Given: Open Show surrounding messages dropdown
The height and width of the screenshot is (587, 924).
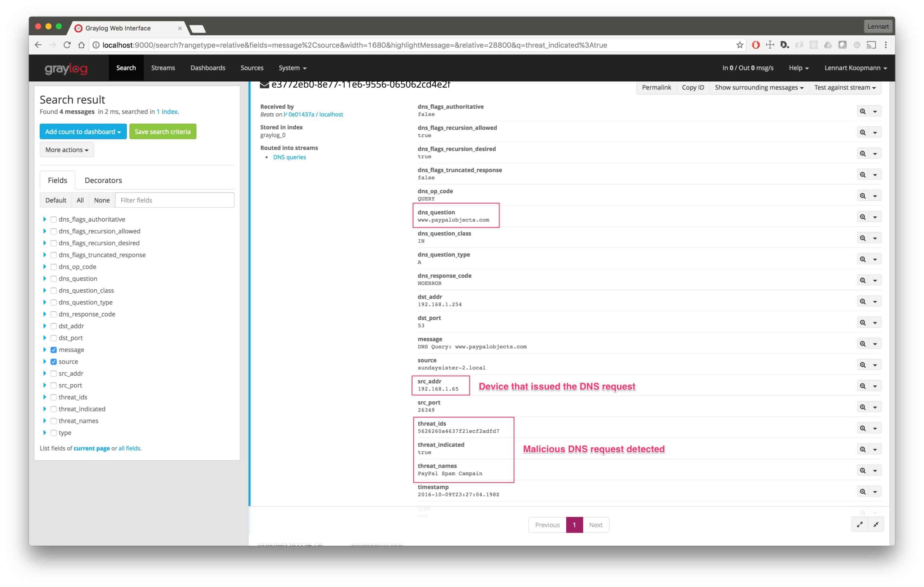Looking at the screenshot, I should (x=759, y=87).
